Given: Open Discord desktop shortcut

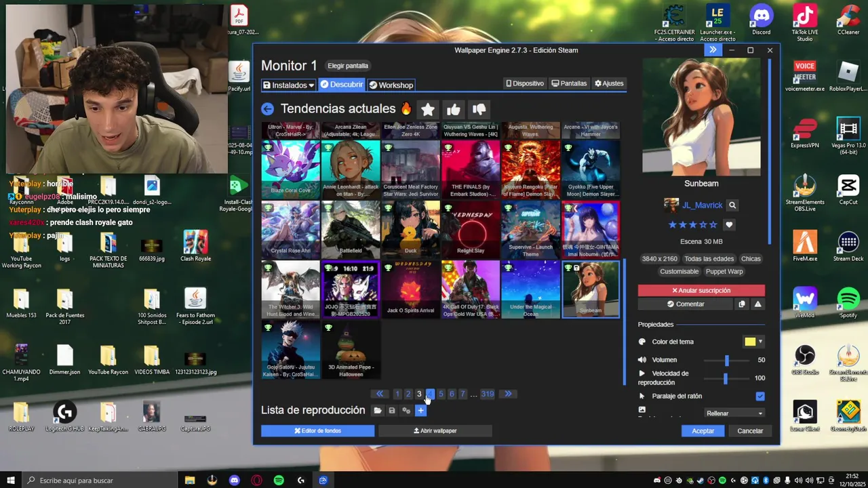Looking at the screenshot, I should 762,18.
